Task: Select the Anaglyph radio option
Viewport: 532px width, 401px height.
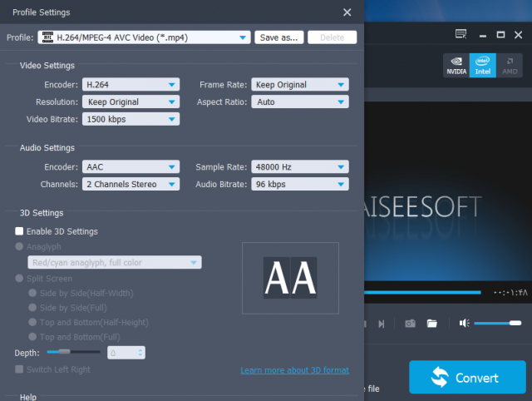Action: [x=19, y=246]
